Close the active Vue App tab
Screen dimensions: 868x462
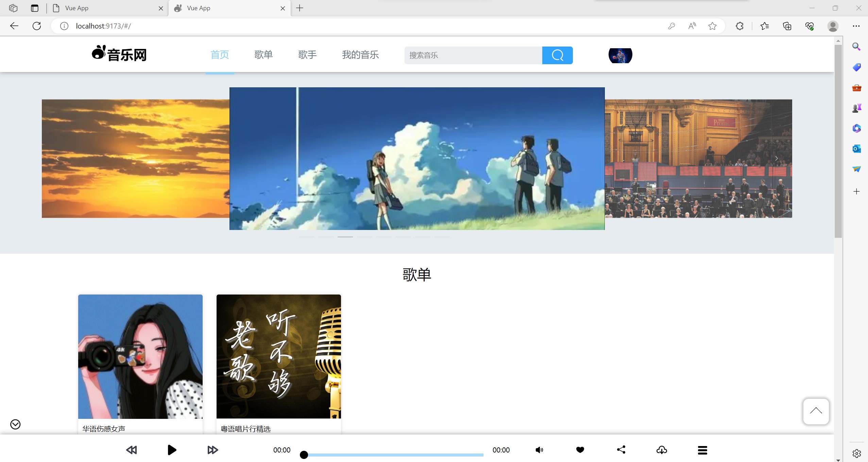[283, 8]
